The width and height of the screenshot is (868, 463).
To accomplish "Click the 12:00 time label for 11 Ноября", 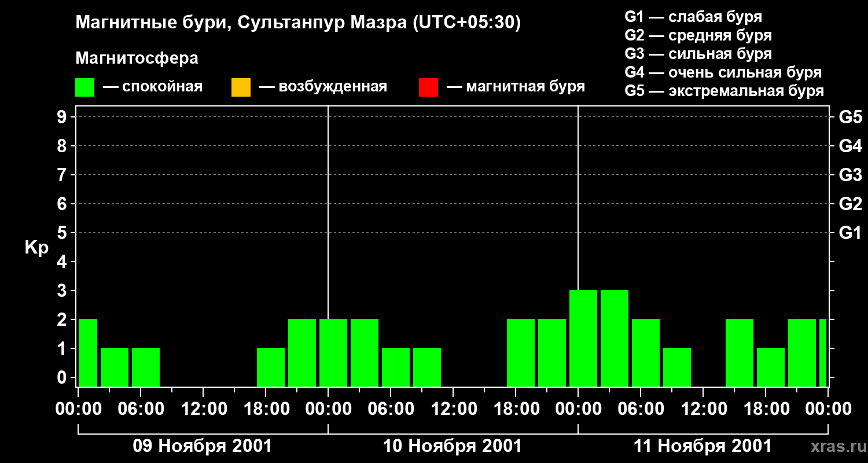I will [703, 409].
